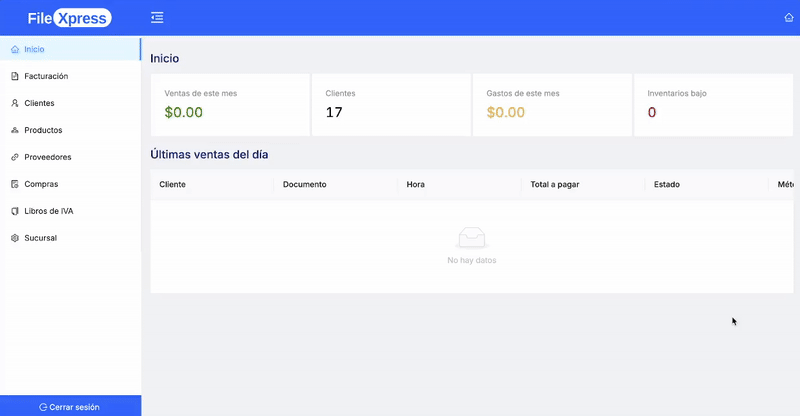This screenshot has width=800, height=416.
Task: Click the logout arrow icon beside Cerrar sesión
Action: coord(43,407)
